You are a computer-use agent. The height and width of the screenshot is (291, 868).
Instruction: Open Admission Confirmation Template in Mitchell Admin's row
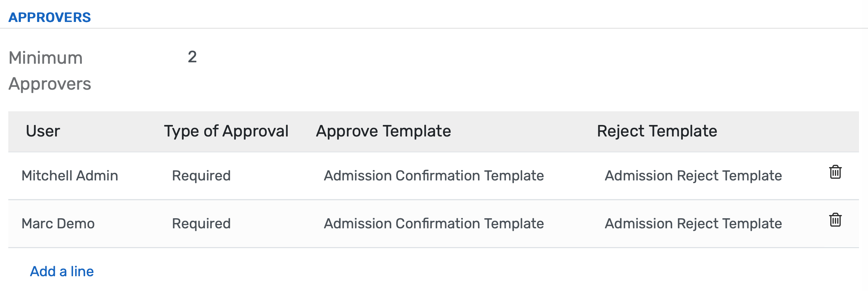[x=434, y=175]
